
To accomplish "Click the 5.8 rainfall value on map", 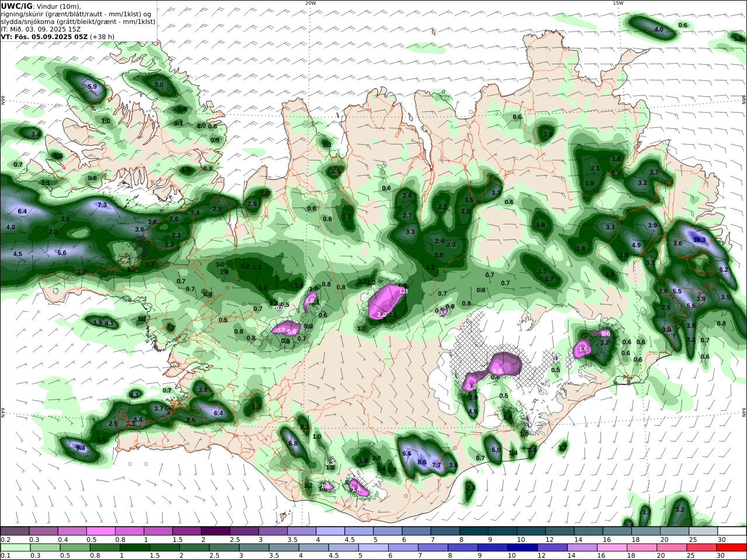I will pyautogui.click(x=294, y=443).
